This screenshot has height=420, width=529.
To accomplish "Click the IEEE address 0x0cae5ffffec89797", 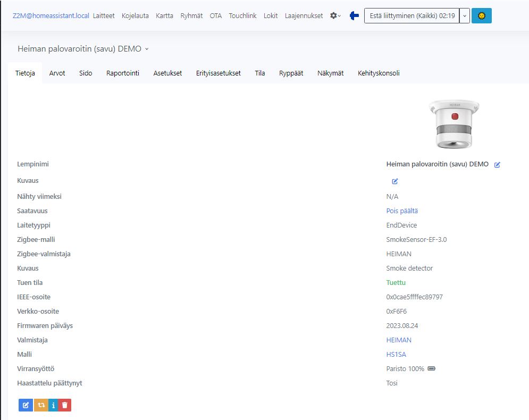I will click(414, 297).
